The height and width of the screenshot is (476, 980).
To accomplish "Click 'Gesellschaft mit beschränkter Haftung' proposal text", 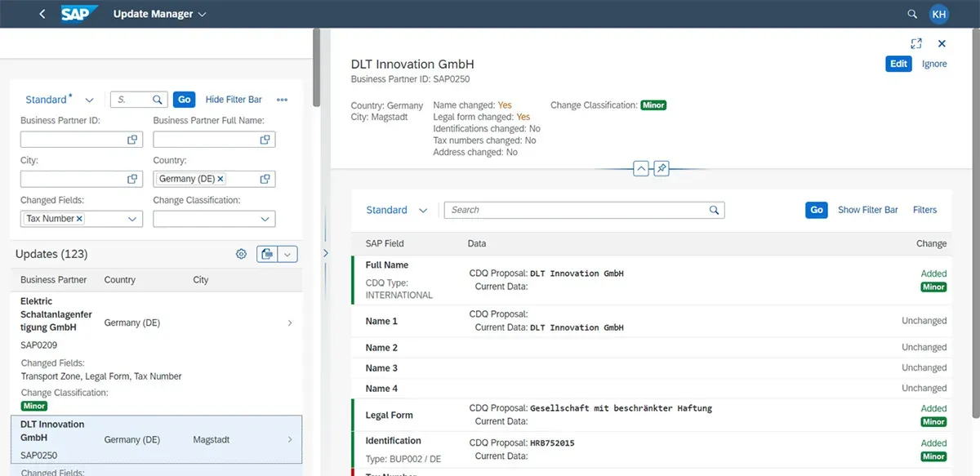I will [x=621, y=408].
